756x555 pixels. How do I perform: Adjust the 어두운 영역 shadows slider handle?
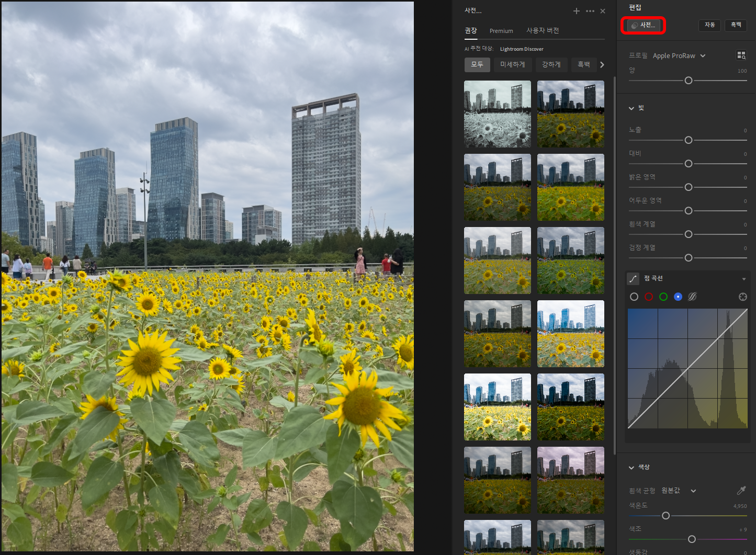pyautogui.click(x=689, y=211)
